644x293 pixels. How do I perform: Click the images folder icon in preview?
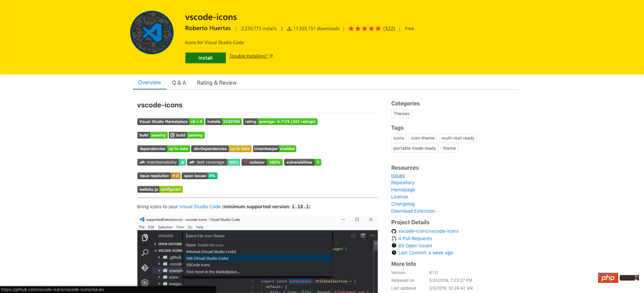165,284
